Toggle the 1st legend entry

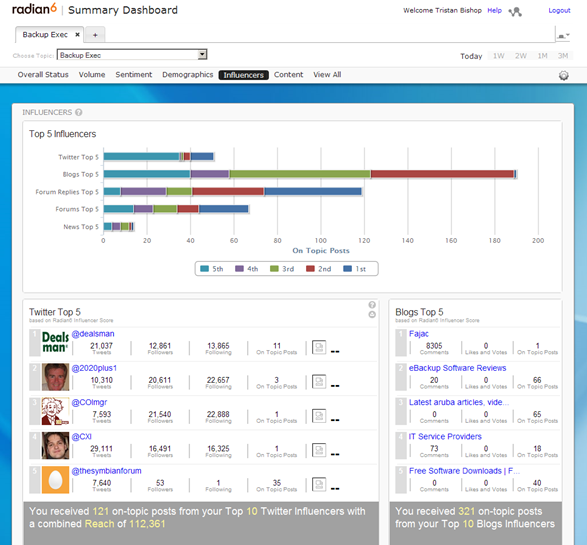(355, 268)
